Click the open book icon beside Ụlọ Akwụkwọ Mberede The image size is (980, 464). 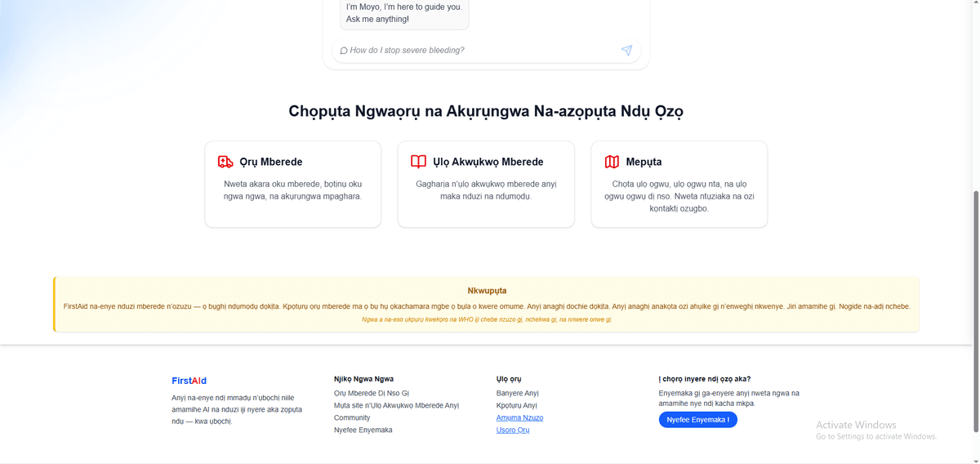coord(418,162)
